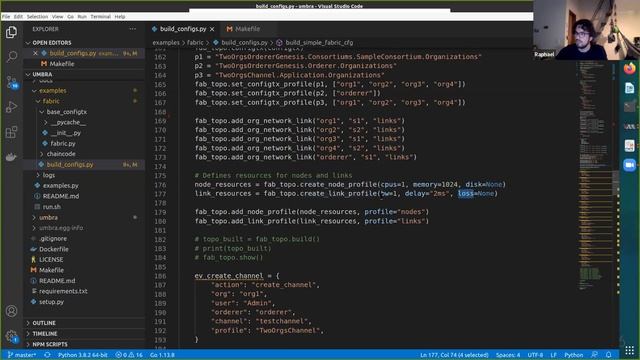Screen dimensions: 640x360
Task: Open the View menu
Action: click(x=58, y=17)
